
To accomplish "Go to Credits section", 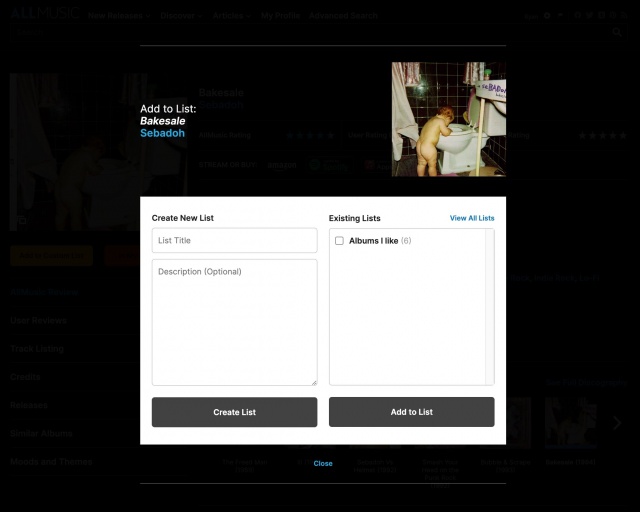I will pyautogui.click(x=25, y=377).
